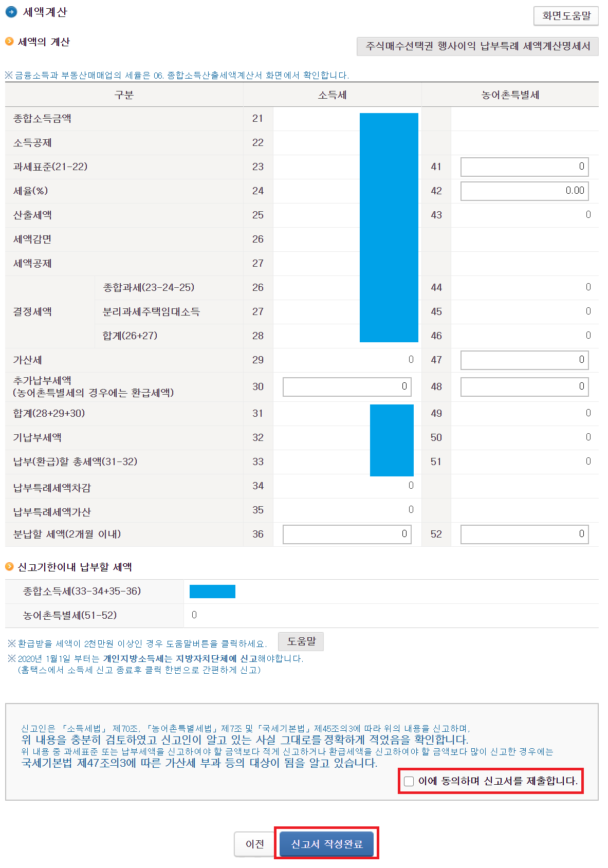Click the orange icon beside 신고기한이내 납부할 세액
Image resolution: width=608 pixels, height=868 pixels.
click(x=9, y=567)
